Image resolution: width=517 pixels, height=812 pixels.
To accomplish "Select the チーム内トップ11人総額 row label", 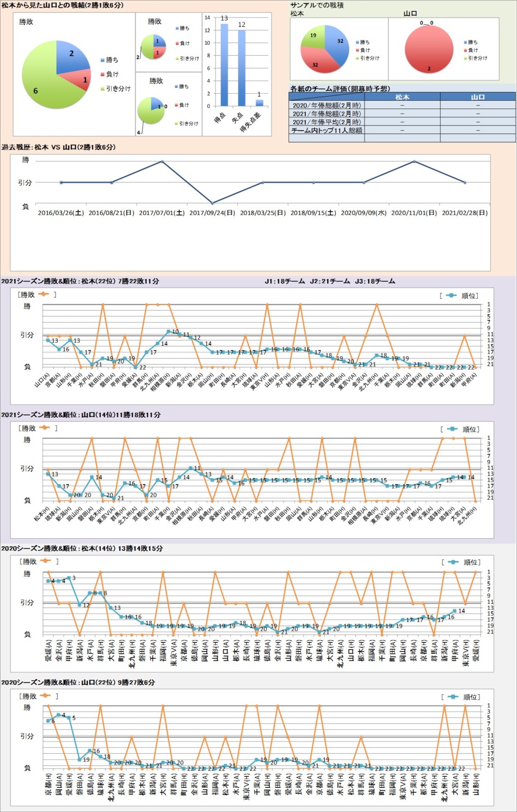I will (x=327, y=130).
